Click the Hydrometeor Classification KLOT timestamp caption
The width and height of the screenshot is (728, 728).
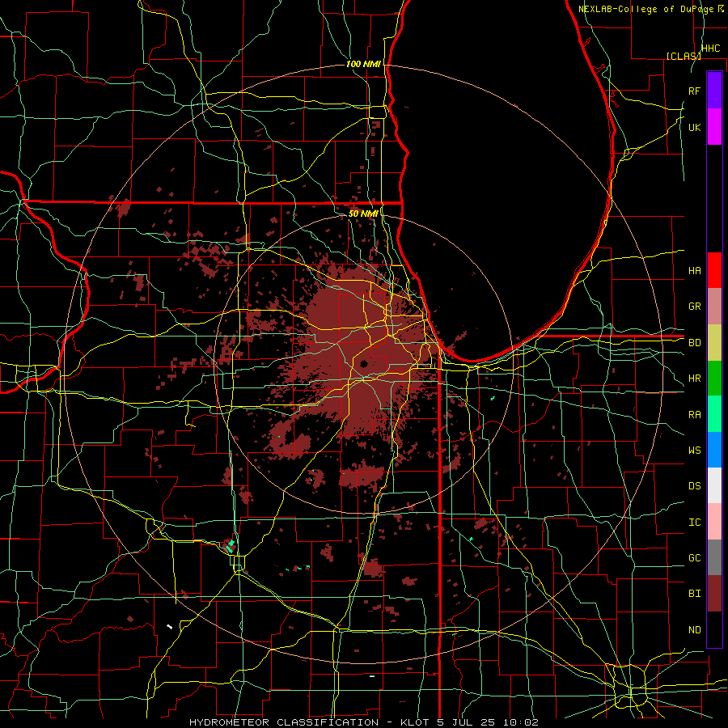tap(364, 722)
